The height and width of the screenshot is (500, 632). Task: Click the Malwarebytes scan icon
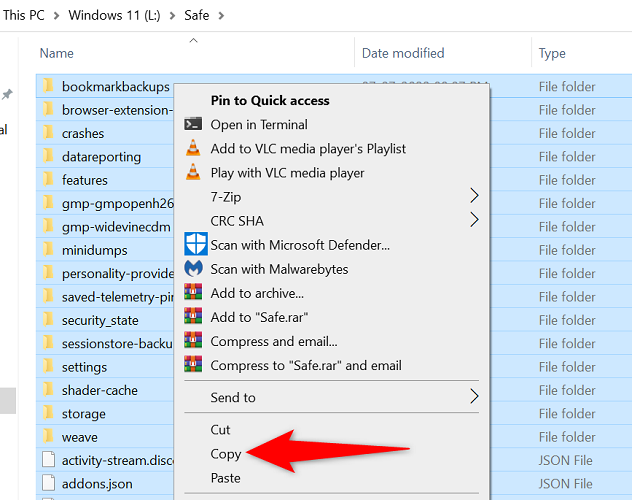(x=194, y=269)
